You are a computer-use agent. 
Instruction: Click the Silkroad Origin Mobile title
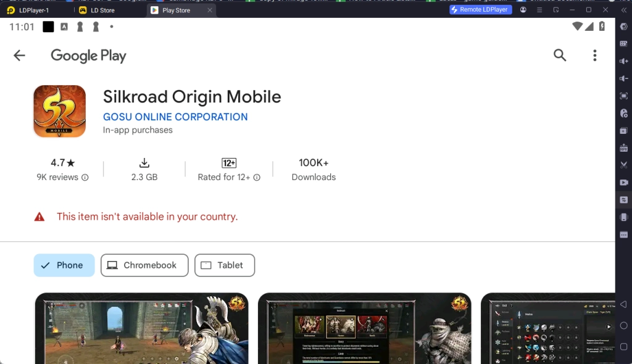(192, 97)
